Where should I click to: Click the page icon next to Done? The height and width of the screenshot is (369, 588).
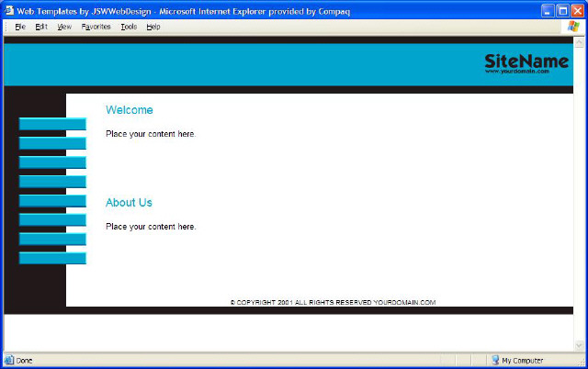(x=9, y=361)
